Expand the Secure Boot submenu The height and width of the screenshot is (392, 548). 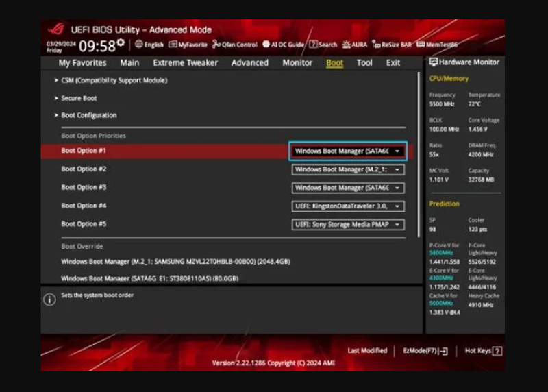(x=79, y=98)
